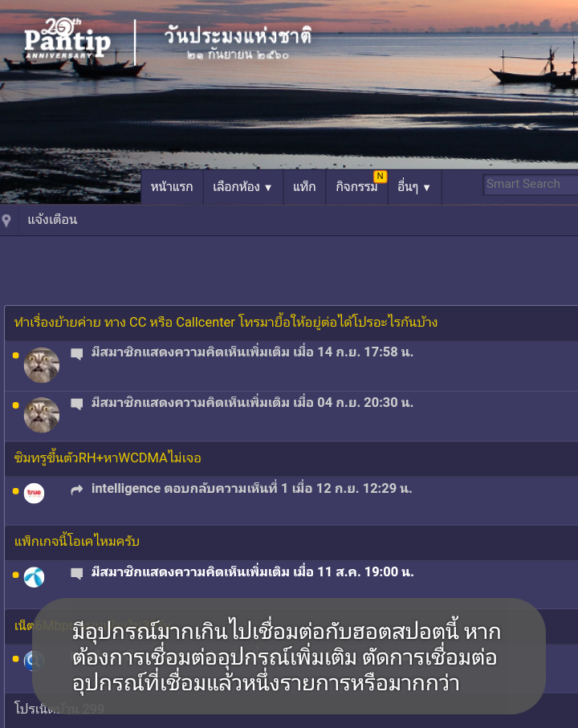Viewport: 578px width, 728px height.
Task: Go to the หน้าแรก menu item
Action: point(172,187)
